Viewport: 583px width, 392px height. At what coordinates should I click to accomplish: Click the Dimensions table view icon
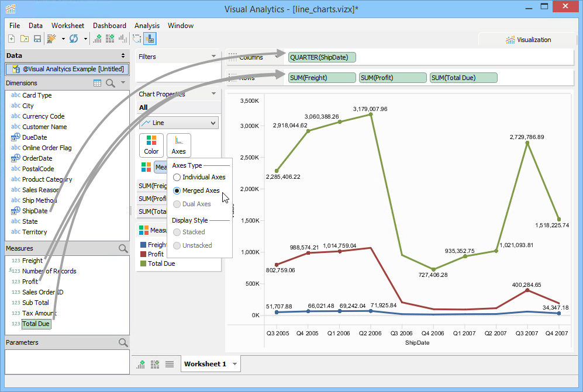[98, 83]
